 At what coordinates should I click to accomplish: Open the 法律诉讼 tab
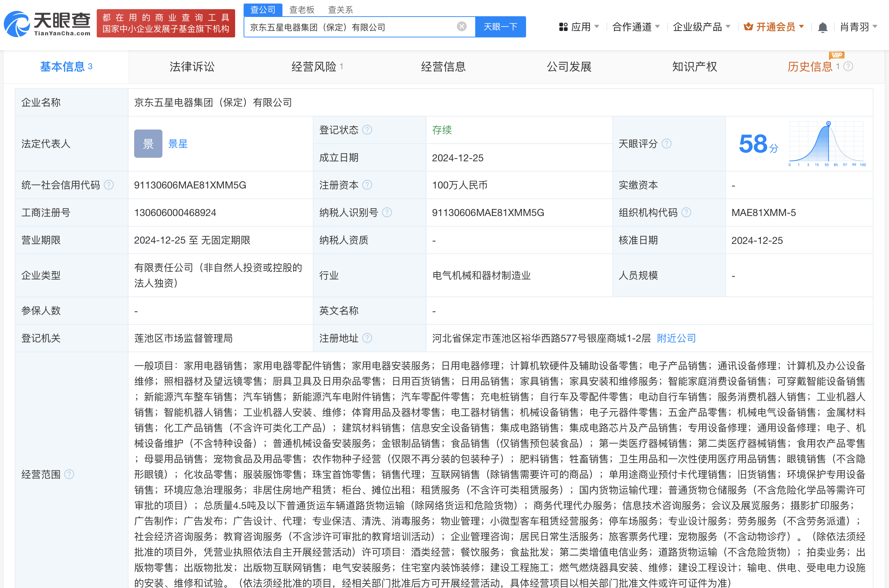[192, 67]
